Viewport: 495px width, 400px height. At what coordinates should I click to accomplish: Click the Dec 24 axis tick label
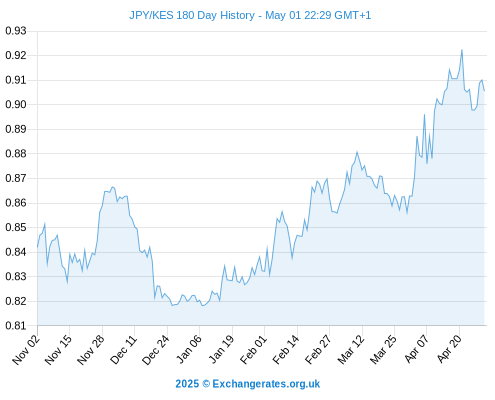point(156,350)
